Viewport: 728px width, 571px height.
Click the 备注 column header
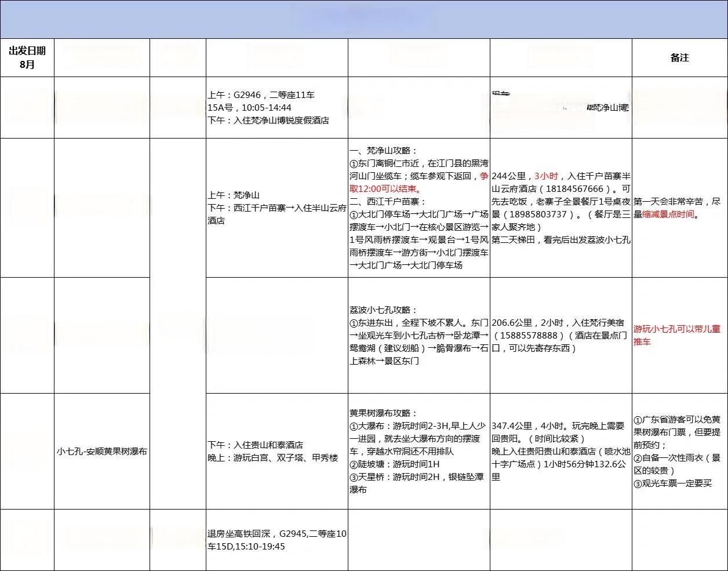679,57
